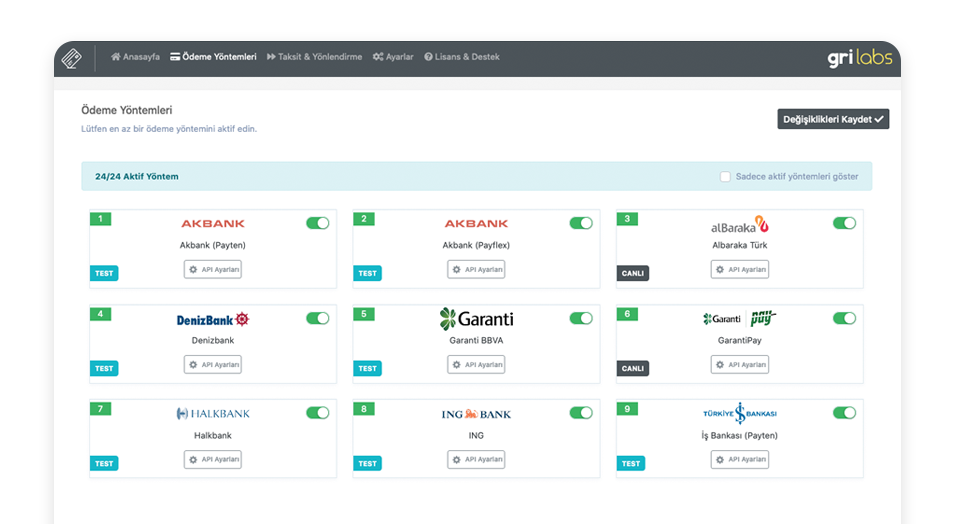Open API Ayarları for Garanti BBVA

476,365
